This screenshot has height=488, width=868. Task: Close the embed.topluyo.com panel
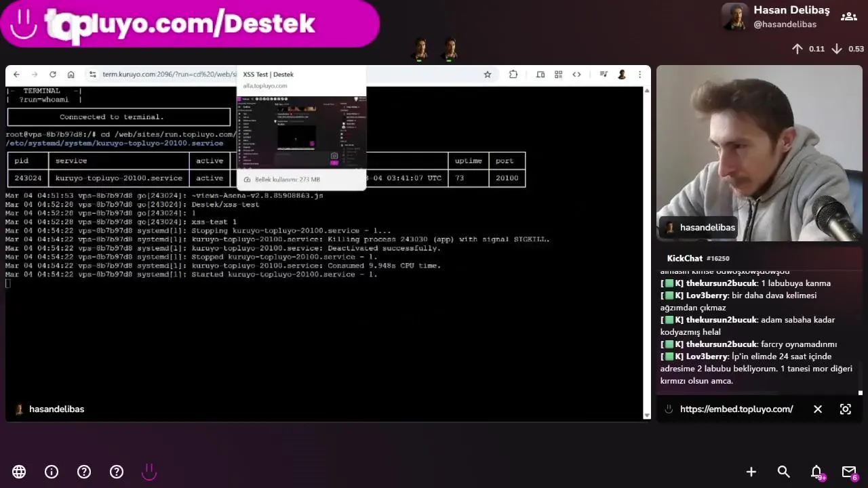point(818,409)
